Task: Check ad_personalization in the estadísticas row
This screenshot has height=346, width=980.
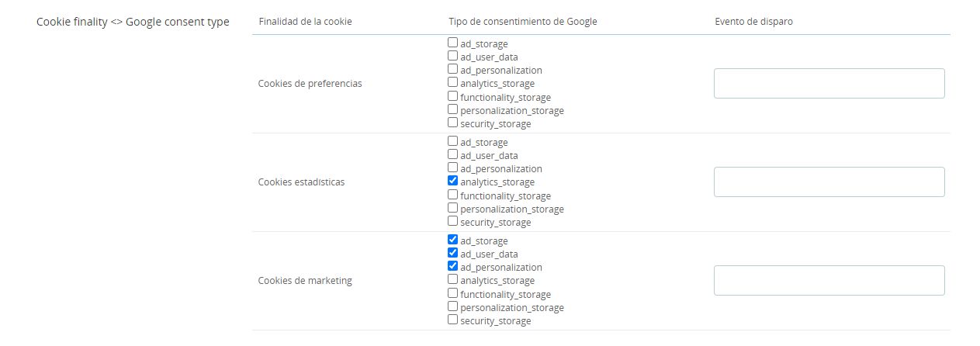Action: 453,168
